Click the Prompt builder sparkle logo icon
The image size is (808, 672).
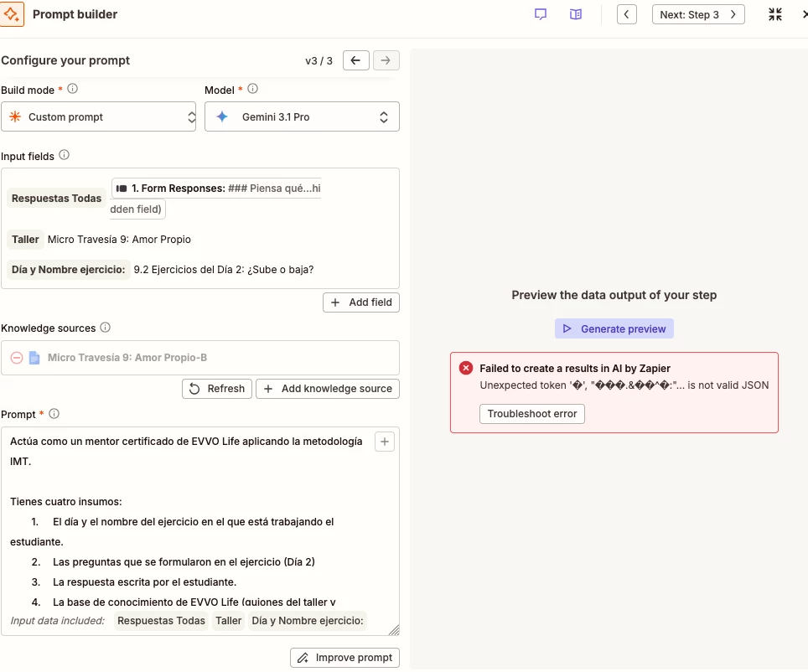pos(12,14)
